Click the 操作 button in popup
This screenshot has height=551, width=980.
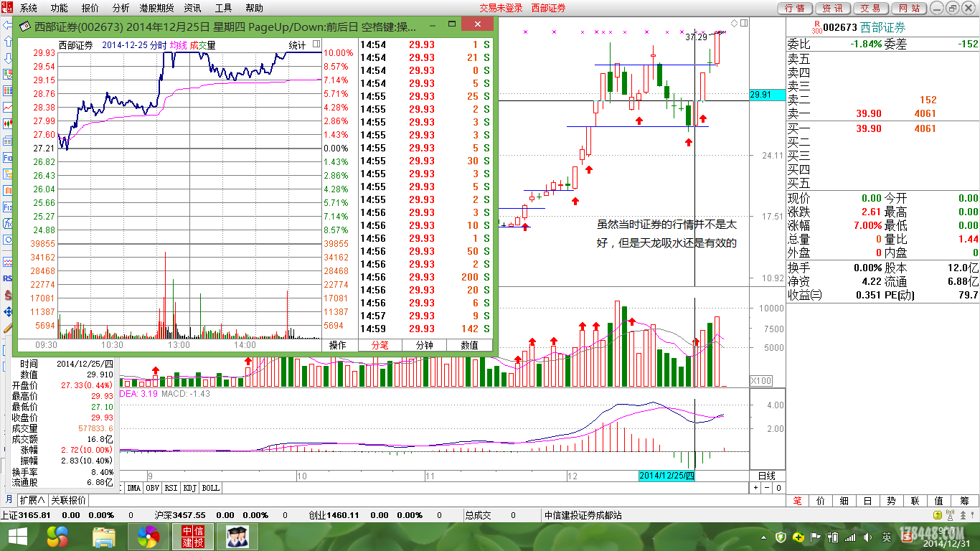(338, 345)
